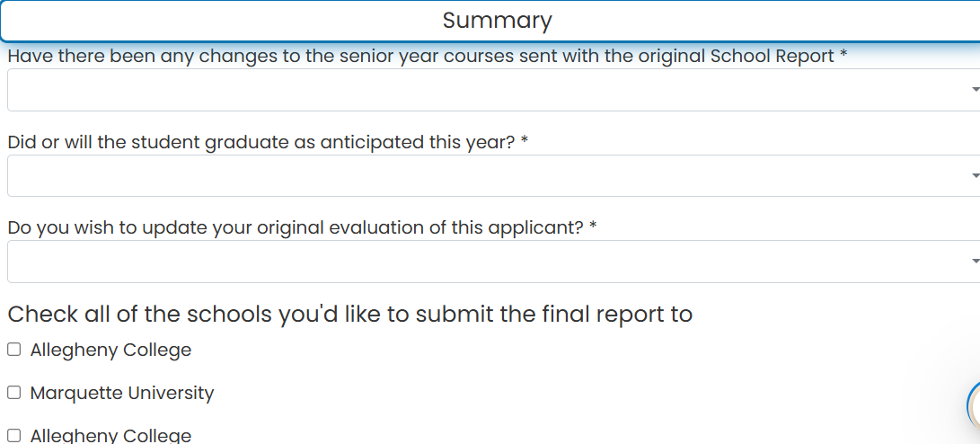
Task: Click the first Allegheny College label text
Action: tap(110, 350)
